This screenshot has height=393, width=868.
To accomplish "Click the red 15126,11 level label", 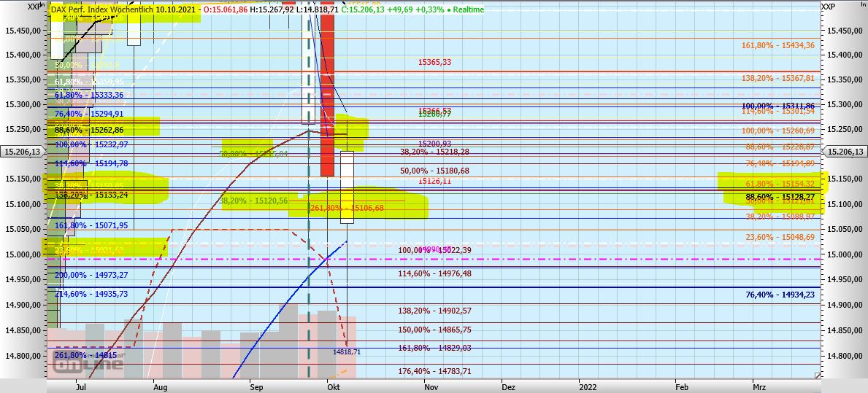I will pyautogui.click(x=434, y=181).
